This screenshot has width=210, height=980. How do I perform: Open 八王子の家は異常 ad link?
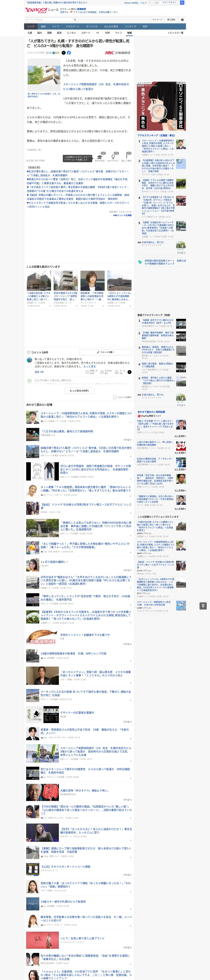(67, 431)
